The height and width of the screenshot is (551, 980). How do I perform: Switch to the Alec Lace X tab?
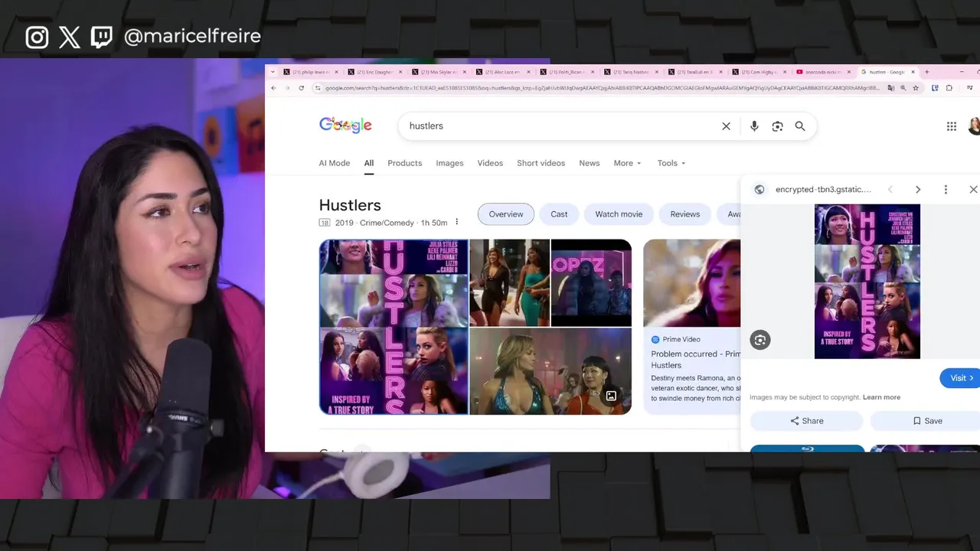[503, 72]
